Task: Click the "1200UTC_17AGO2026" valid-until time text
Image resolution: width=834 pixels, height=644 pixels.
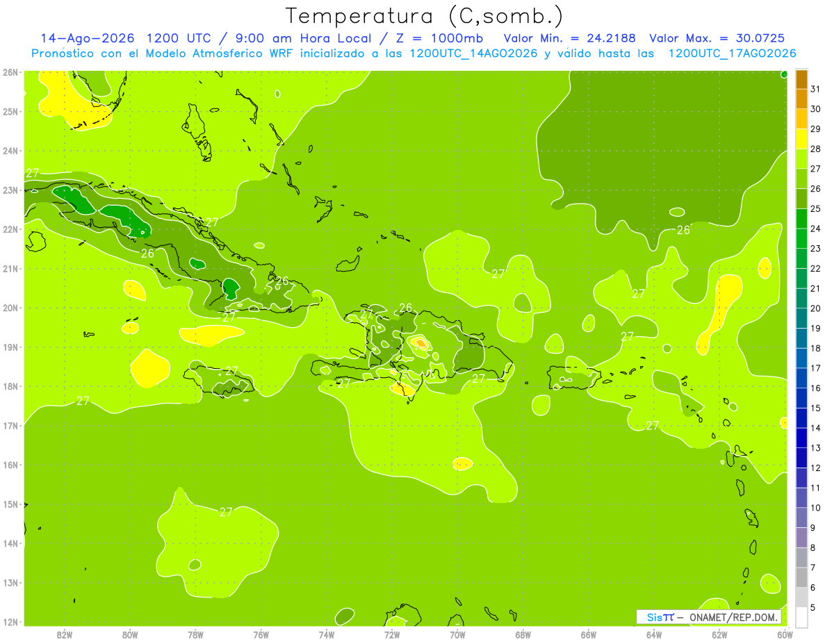Action: [x=732, y=53]
